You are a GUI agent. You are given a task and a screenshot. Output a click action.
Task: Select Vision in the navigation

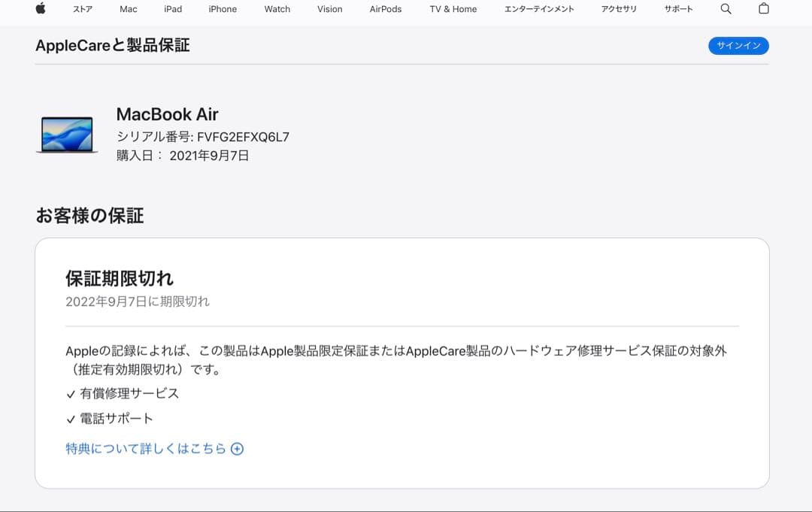coord(329,9)
